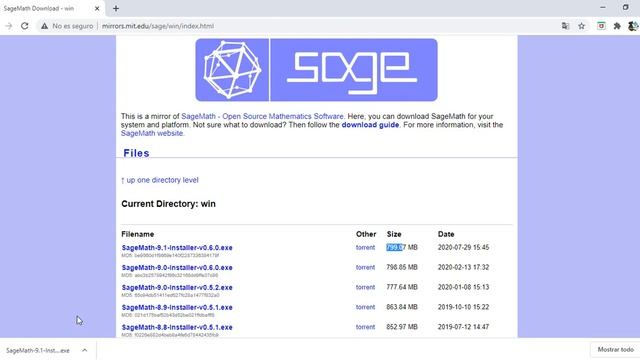Click the Mostrar todo downloads button
Screen dimensions: 640x360
[616, 350]
